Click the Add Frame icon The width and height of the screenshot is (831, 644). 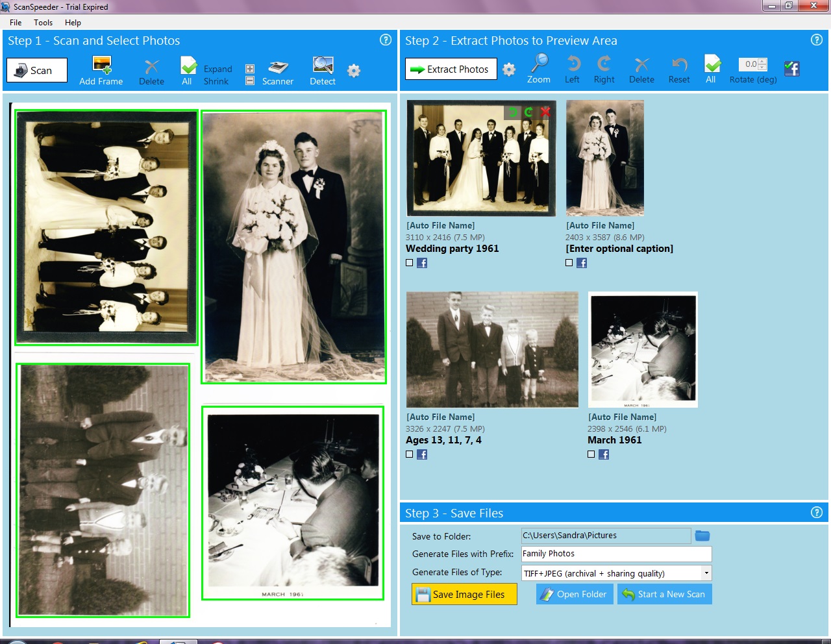click(x=101, y=66)
